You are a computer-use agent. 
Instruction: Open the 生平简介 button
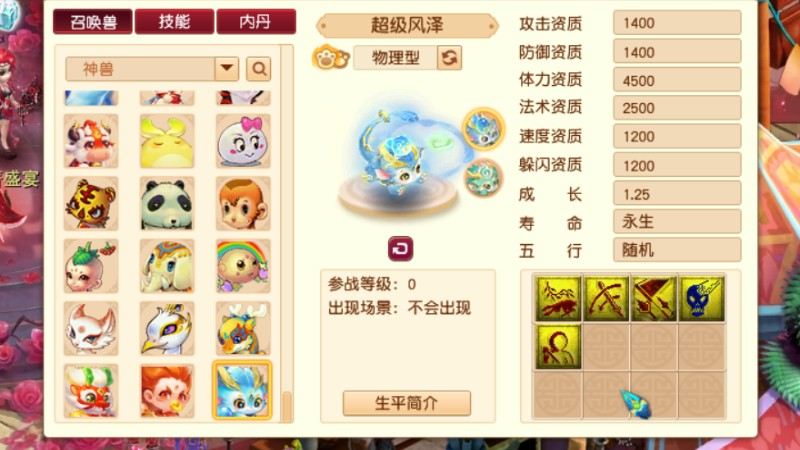pos(407,403)
